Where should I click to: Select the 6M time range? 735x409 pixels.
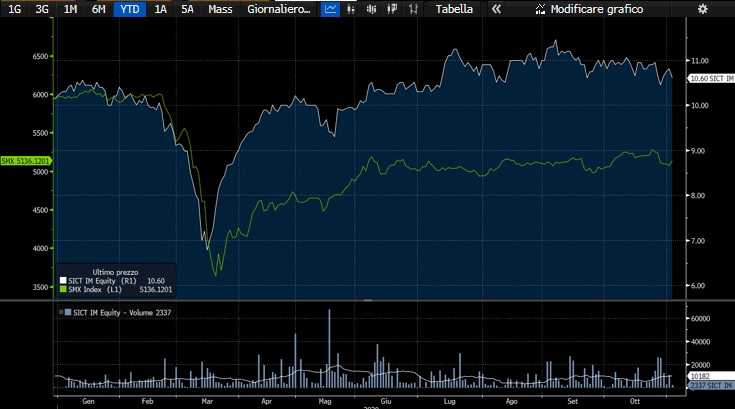click(98, 9)
